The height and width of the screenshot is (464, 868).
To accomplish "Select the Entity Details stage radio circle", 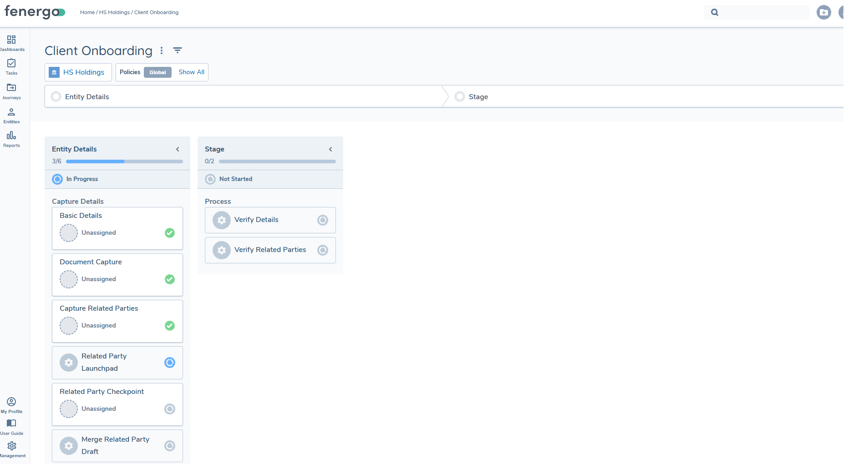I will (56, 97).
